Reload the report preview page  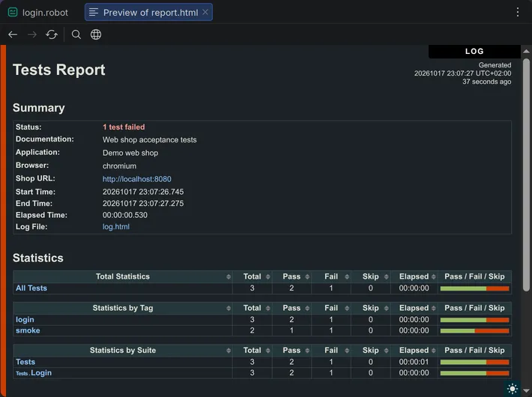52,34
